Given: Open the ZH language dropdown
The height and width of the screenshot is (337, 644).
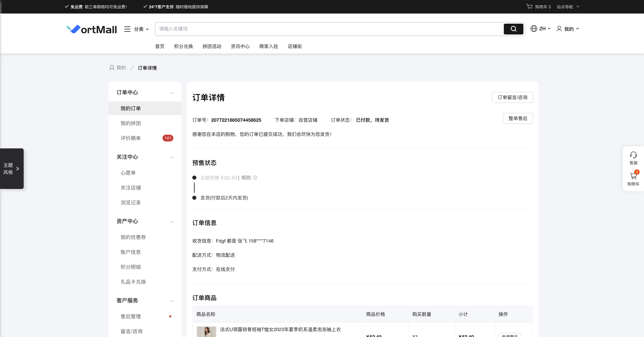Looking at the screenshot, I should 545,29.
